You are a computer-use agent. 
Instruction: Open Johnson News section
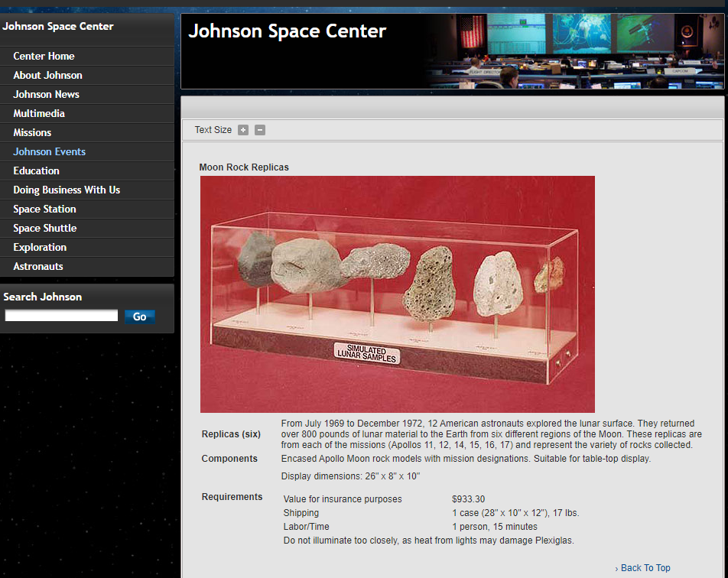[46, 94]
